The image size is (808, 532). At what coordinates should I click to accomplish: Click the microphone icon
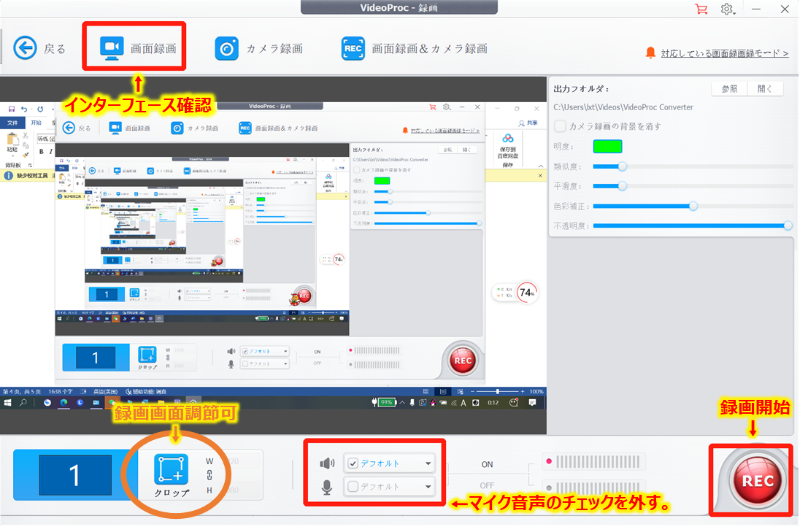(327, 487)
